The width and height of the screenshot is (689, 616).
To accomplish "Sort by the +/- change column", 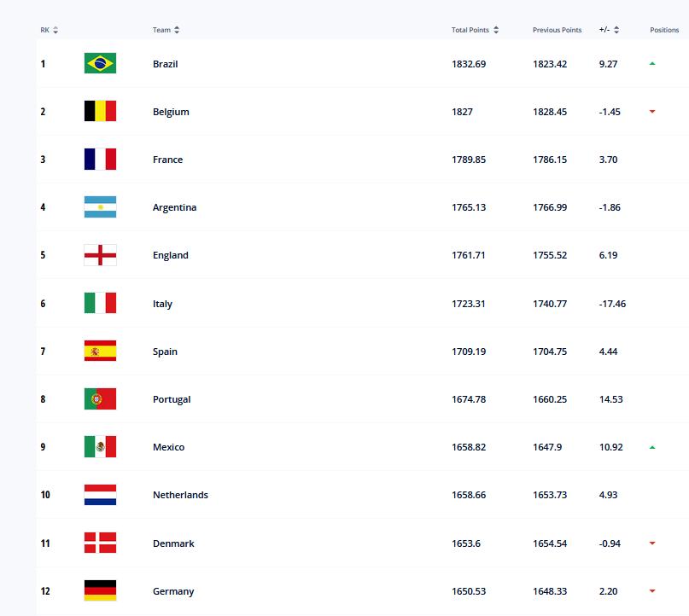I will point(609,30).
